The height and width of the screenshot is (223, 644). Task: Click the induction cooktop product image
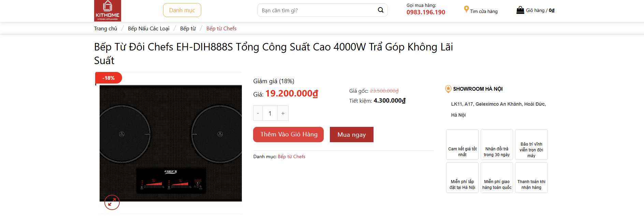click(171, 143)
